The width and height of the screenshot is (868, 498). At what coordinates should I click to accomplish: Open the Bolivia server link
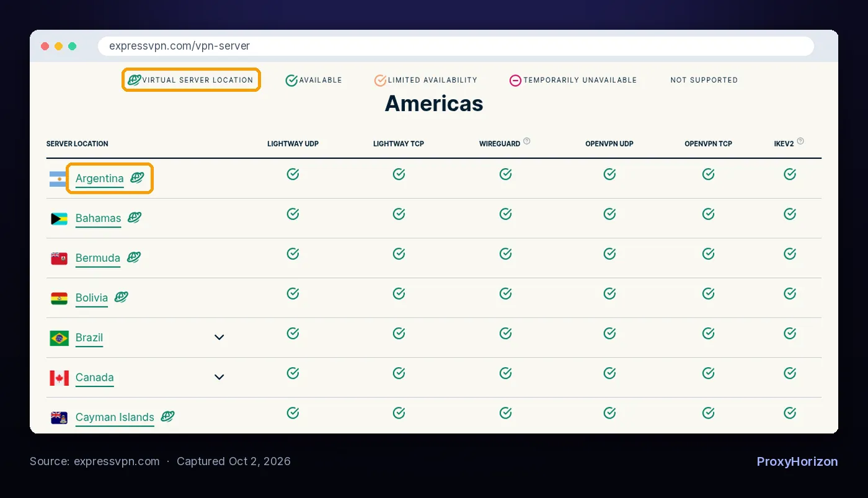(92, 298)
